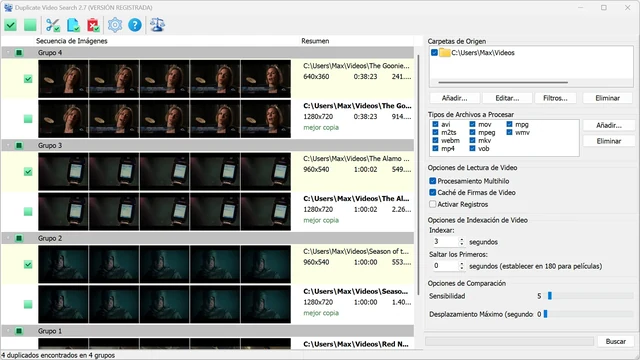The height and width of the screenshot is (360, 640).
Task: Check the 1280x720 Season best copy
Action: [28, 304]
